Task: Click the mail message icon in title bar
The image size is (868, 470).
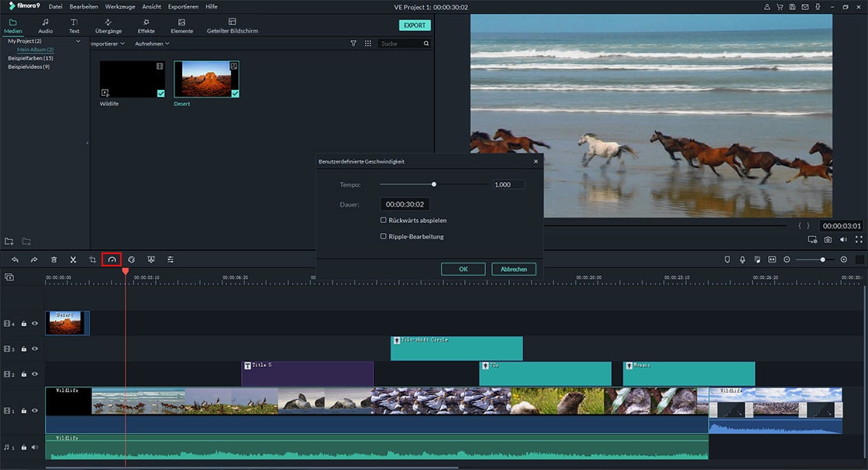Action: point(805,7)
